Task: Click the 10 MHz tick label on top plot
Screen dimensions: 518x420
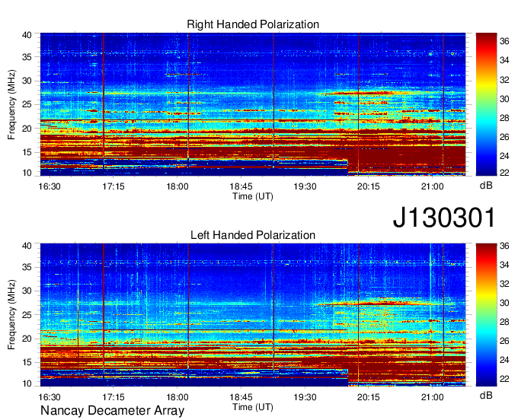Action: (x=27, y=173)
